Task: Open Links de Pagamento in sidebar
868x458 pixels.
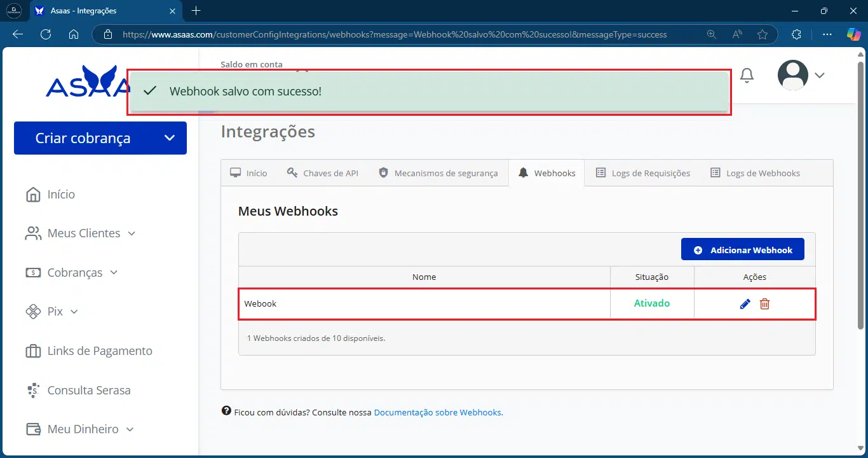Action: tap(100, 351)
